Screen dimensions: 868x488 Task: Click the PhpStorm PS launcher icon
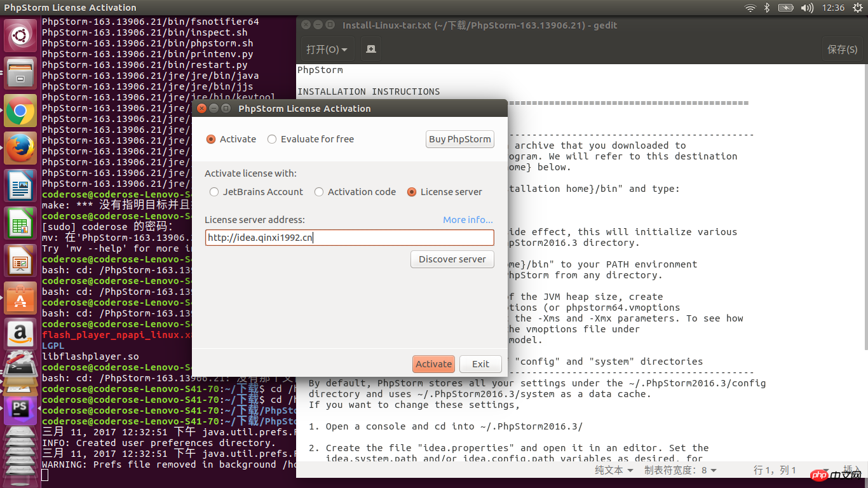tap(20, 411)
